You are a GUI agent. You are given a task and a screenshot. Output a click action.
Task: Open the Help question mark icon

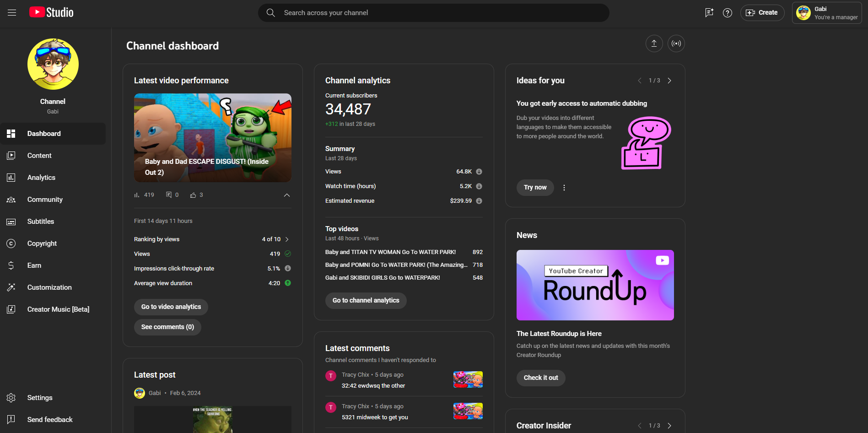point(728,13)
